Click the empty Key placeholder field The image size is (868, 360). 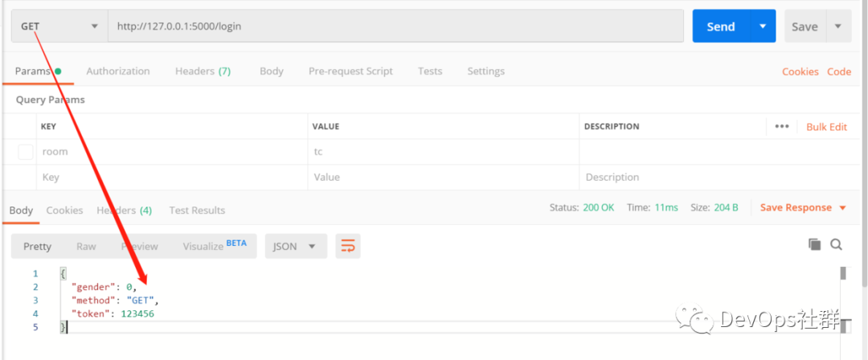pos(172,178)
